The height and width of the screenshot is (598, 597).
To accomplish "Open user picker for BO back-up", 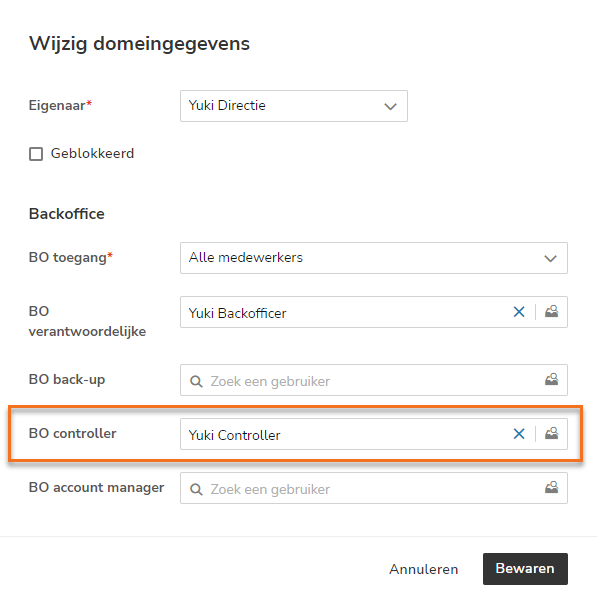I will (552, 379).
